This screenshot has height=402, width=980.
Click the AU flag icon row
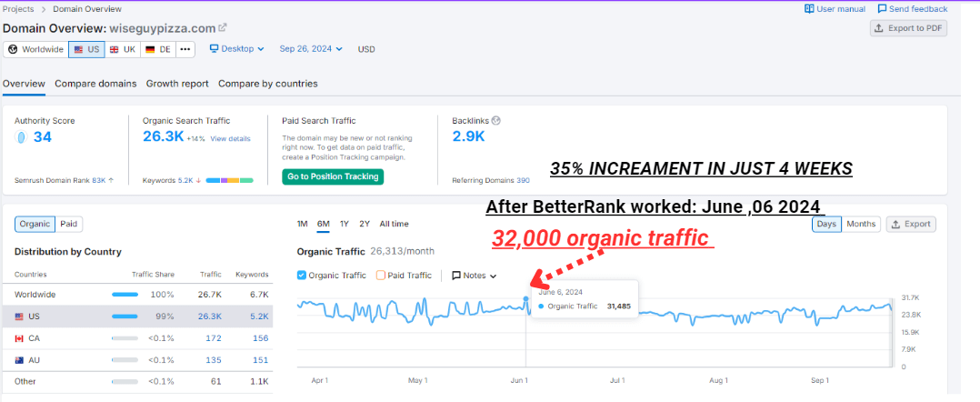[x=20, y=360]
